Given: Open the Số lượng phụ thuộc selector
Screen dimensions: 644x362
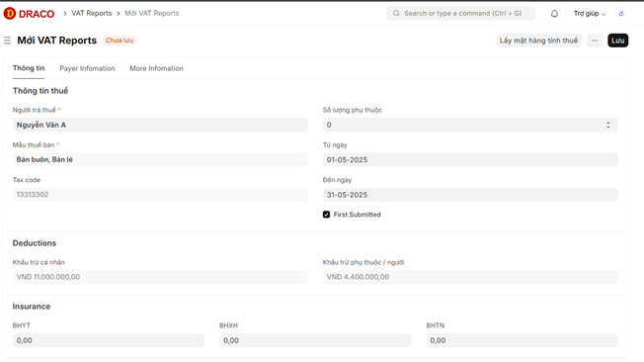Looking at the screenshot, I should coord(470,125).
